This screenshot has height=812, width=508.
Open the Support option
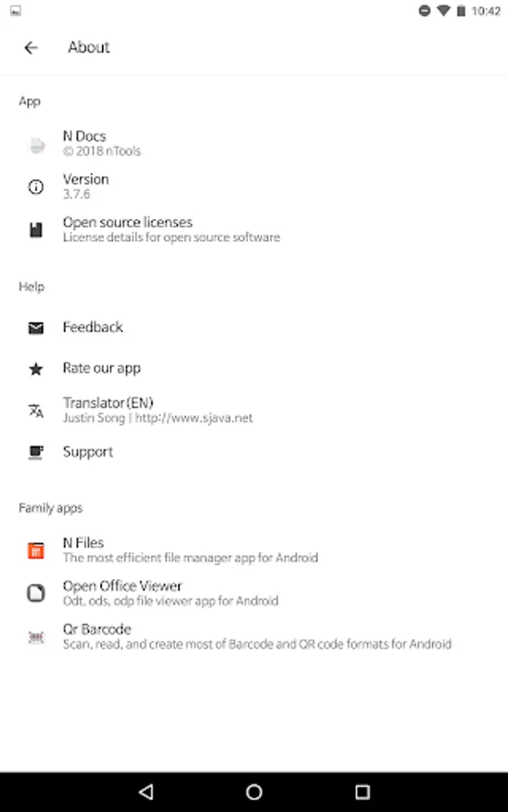click(254, 452)
